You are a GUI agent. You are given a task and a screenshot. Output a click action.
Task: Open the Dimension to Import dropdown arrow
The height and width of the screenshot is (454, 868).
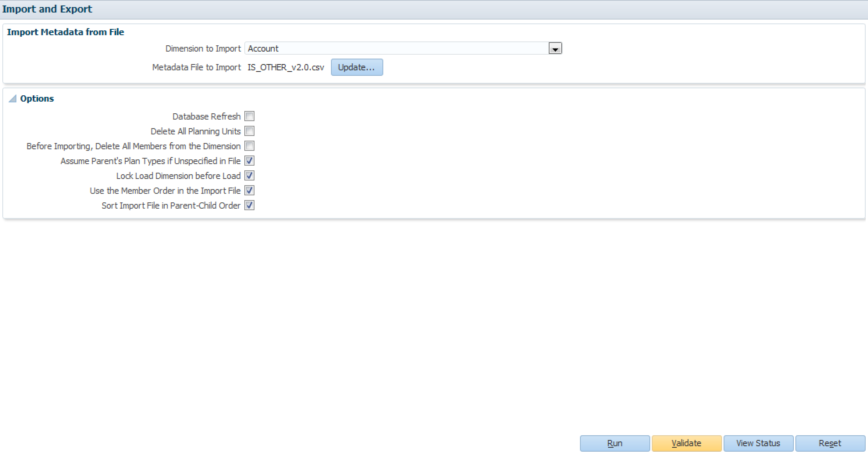[x=555, y=48]
